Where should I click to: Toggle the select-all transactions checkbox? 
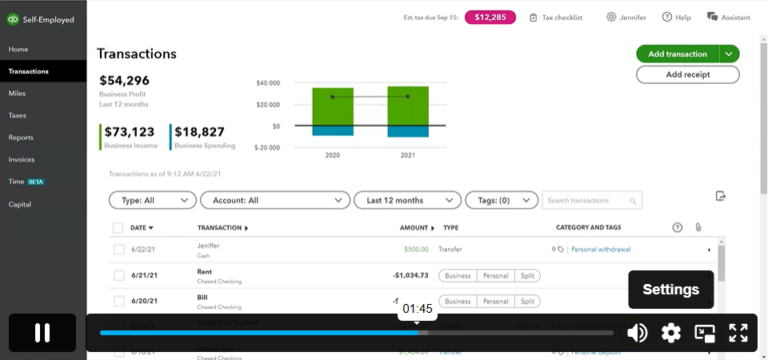118,228
